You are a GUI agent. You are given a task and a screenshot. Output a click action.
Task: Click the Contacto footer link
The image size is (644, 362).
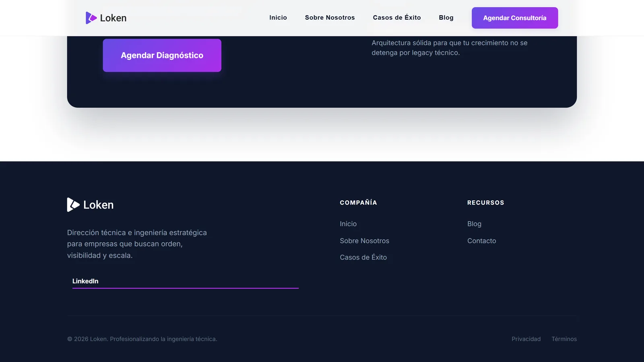pos(481,241)
